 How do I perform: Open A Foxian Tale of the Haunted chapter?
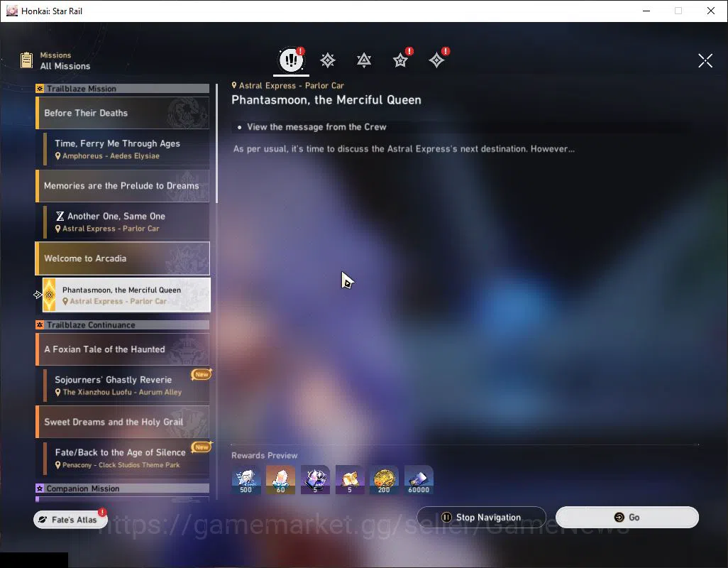point(123,349)
